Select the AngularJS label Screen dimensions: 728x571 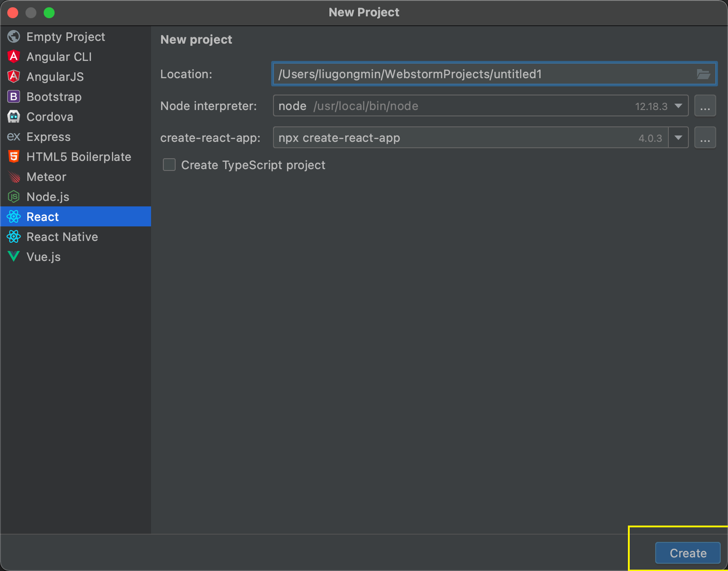[55, 77]
